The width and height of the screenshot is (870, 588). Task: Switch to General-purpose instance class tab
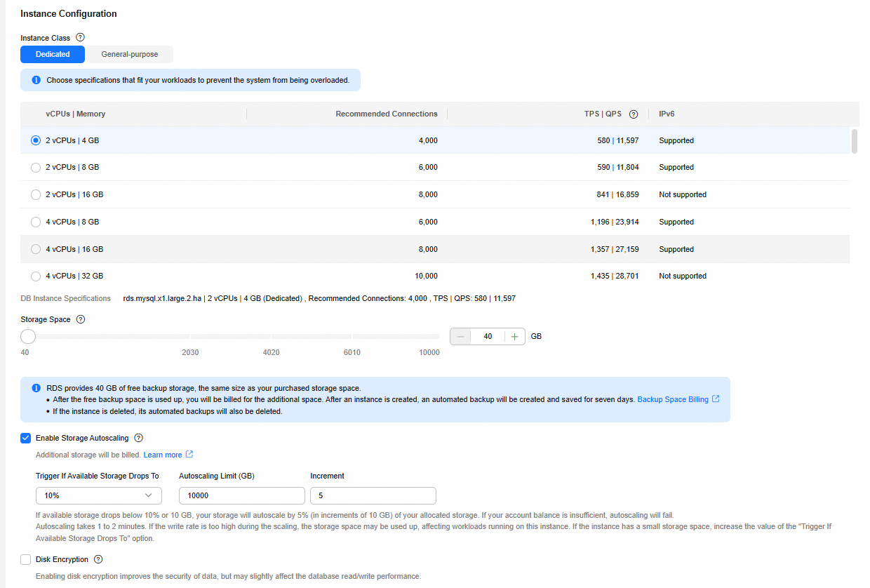tap(129, 54)
